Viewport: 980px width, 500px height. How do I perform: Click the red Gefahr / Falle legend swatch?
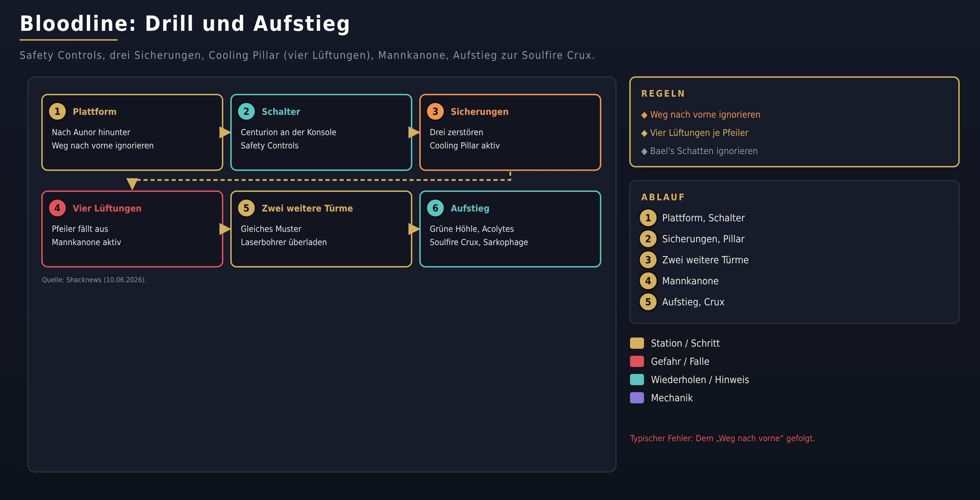(637, 361)
